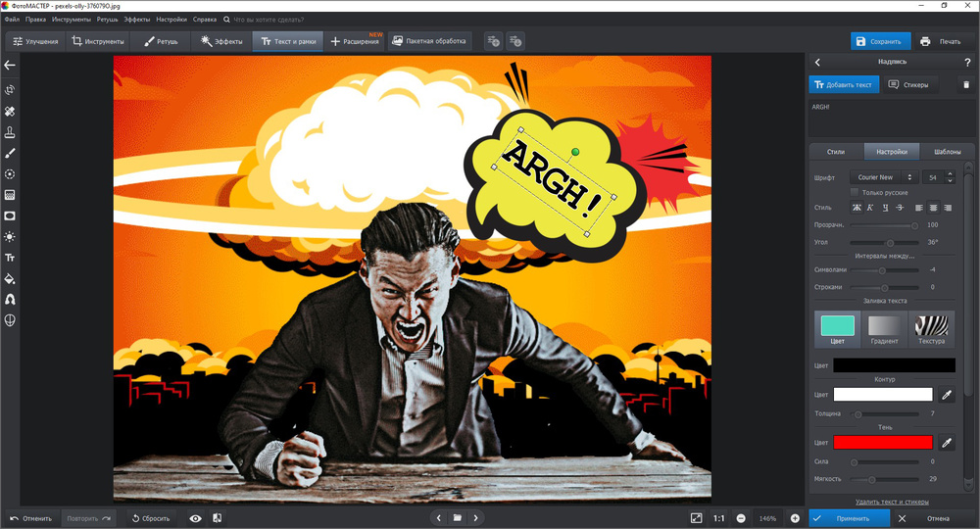The width and height of the screenshot is (980, 529).
Task: Pick outline color with the eyedropper
Action: tap(947, 395)
